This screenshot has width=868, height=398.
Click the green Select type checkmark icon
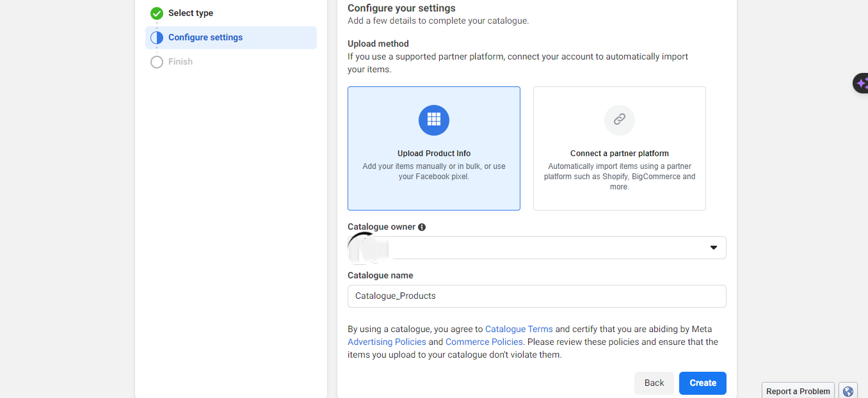[x=157, y=13]
